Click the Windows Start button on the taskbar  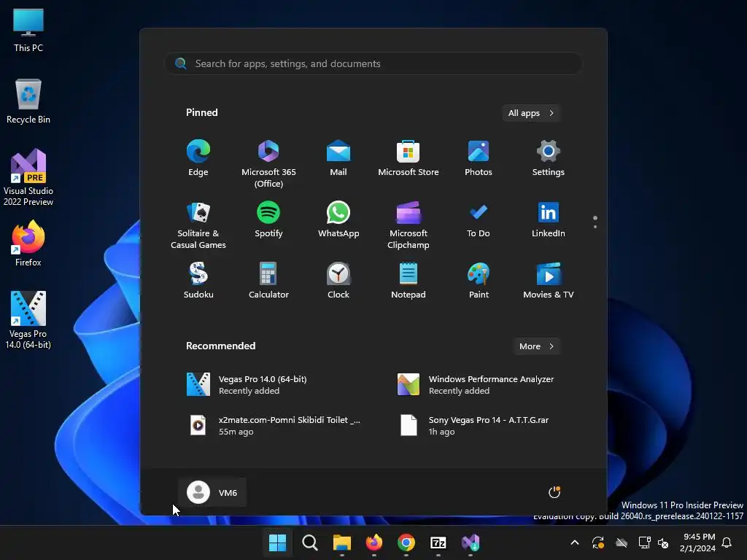(x=277, y=542)
